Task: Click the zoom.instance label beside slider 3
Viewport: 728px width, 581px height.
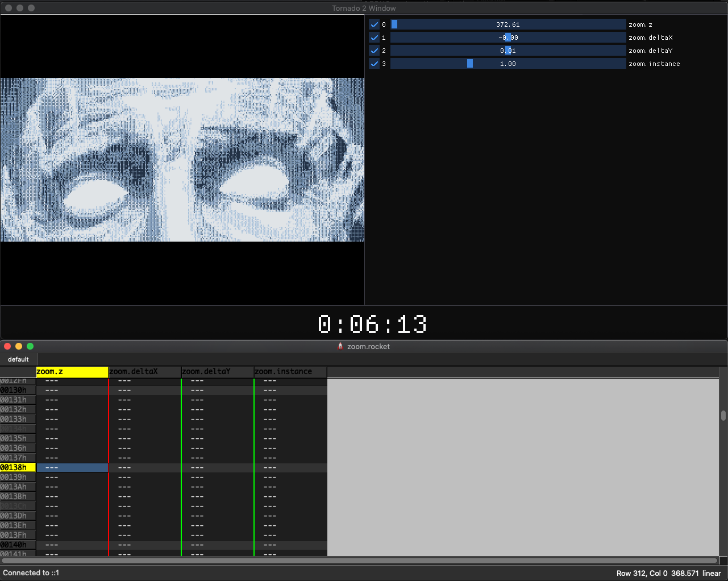Action: tap(654, 64)
